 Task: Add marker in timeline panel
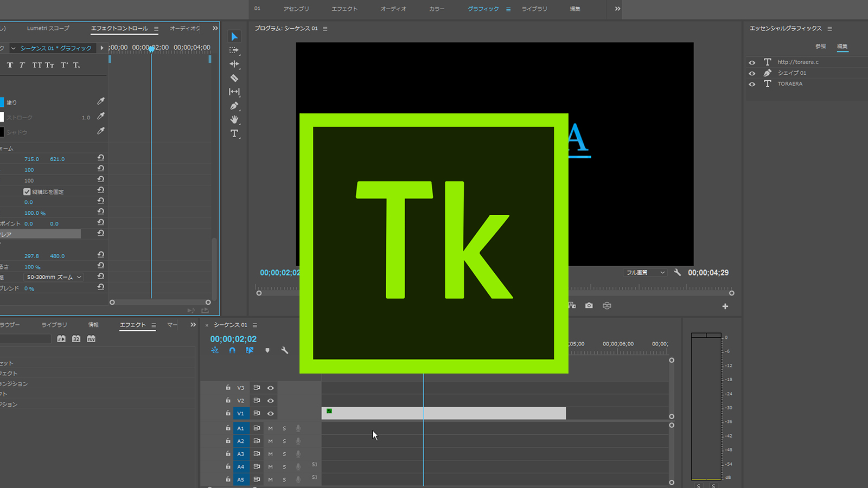(x=267, y=350)
